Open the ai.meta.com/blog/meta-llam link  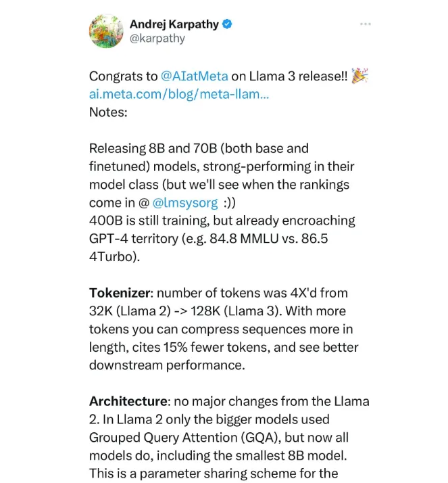179,94
